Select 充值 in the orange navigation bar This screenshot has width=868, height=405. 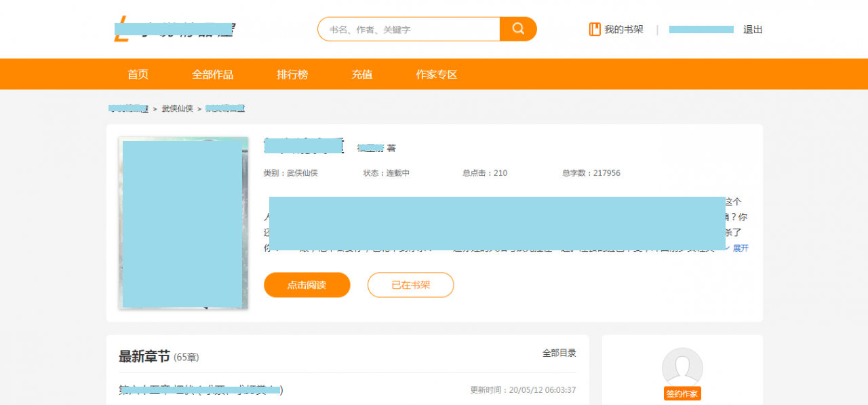pyautogui.click(x=362, y=75)
